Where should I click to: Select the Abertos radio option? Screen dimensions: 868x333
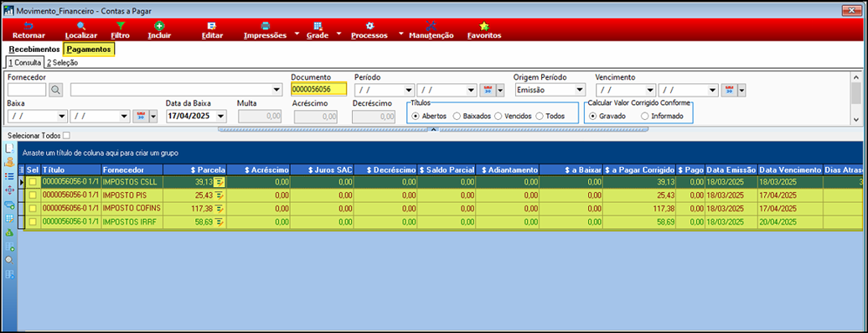(x=416, y=116)
